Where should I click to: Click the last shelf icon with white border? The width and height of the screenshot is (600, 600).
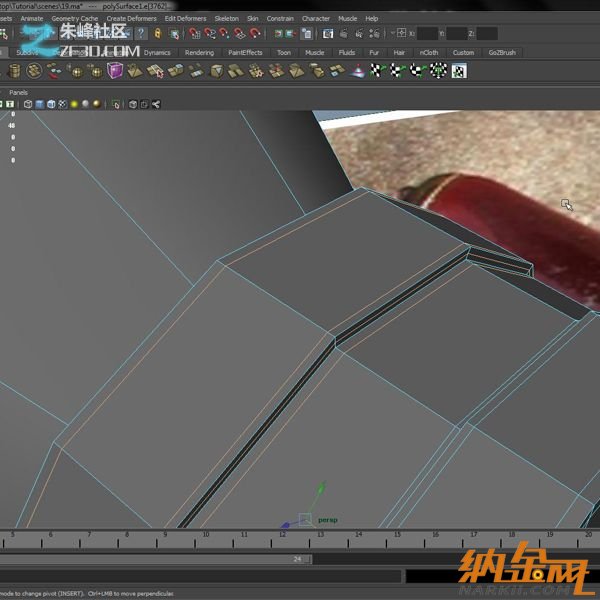point(459,71)
